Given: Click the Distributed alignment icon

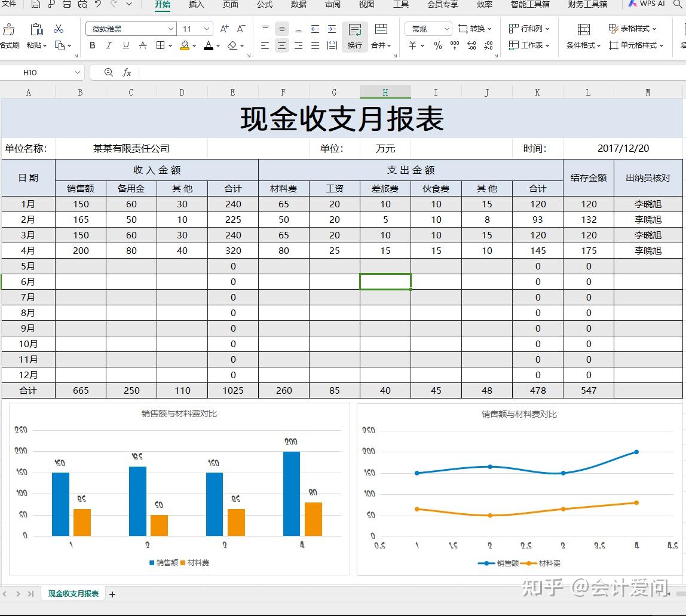Looking at the screenshot, I should 332,45.
